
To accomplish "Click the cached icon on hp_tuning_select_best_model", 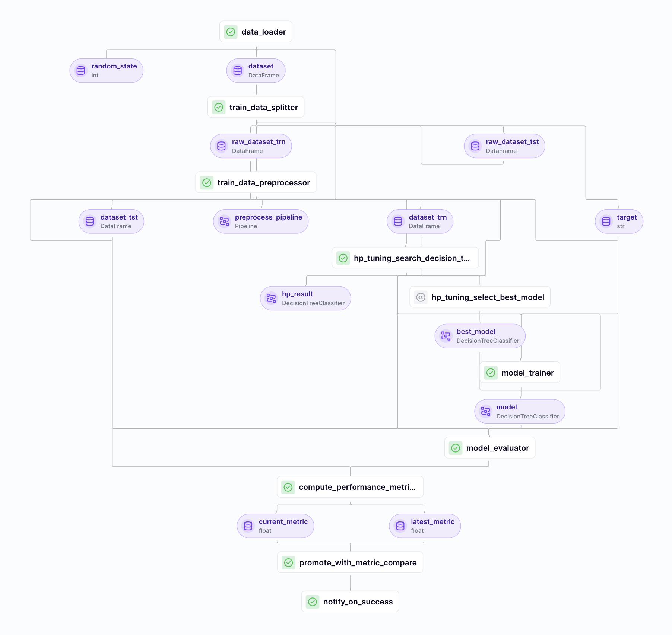I will pyautogui.click(x=421, y=297).
